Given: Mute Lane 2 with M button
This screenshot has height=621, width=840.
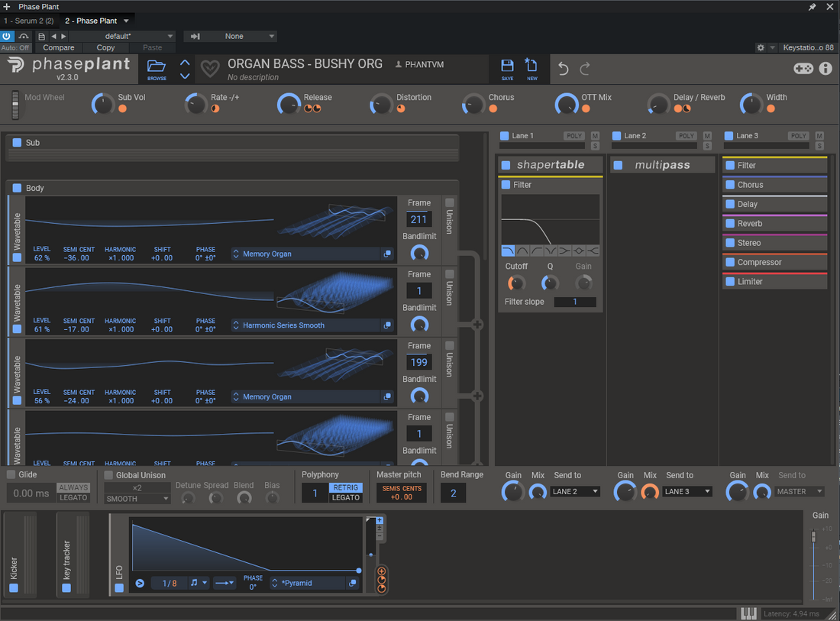Looking at the screenshot, I should click(707, 136).
